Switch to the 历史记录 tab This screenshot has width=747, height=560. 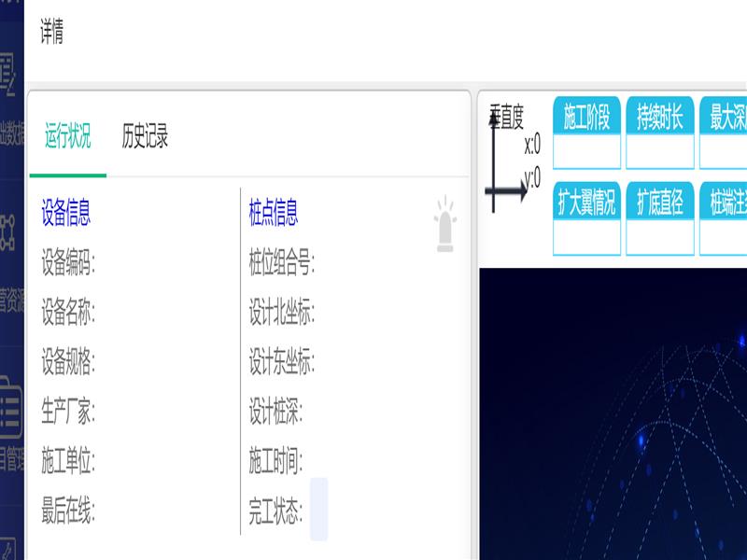click(145, 137)
